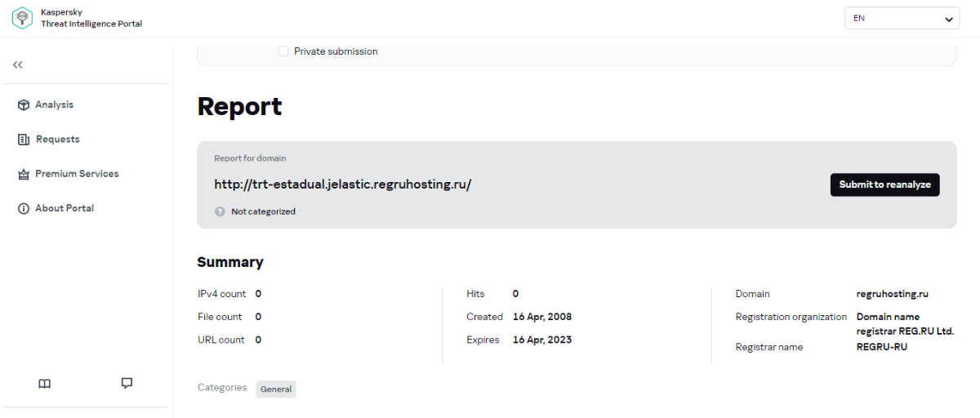Open the documentation book icon
Image resolution: width=980 pixels, height=418 pixels.
(45, 384)
